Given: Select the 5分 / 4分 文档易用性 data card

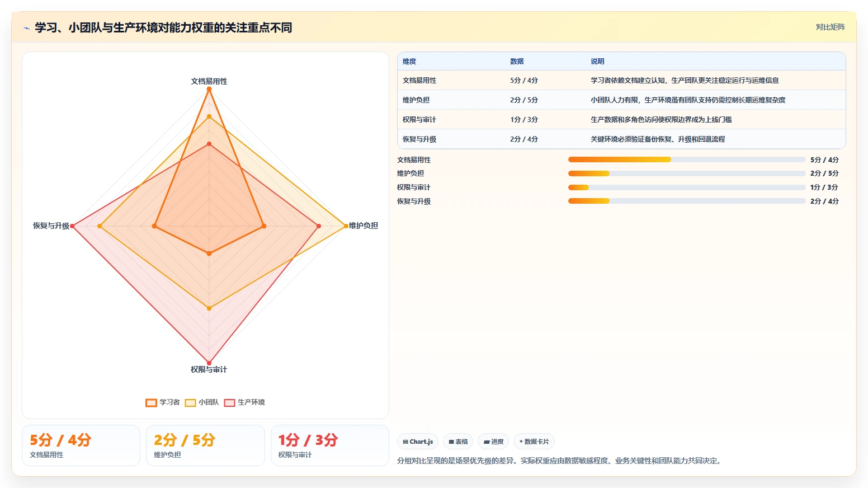Looking at the screenshot, I should click(x=81, y=445).
